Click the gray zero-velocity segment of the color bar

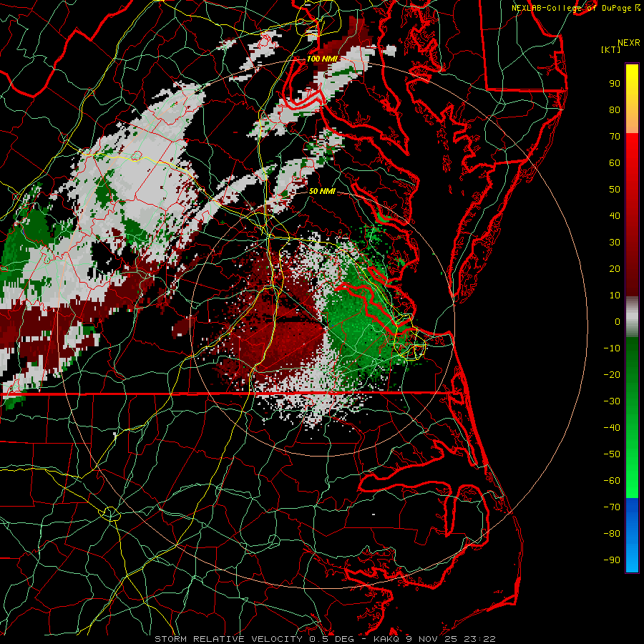(x=632, y=317)
